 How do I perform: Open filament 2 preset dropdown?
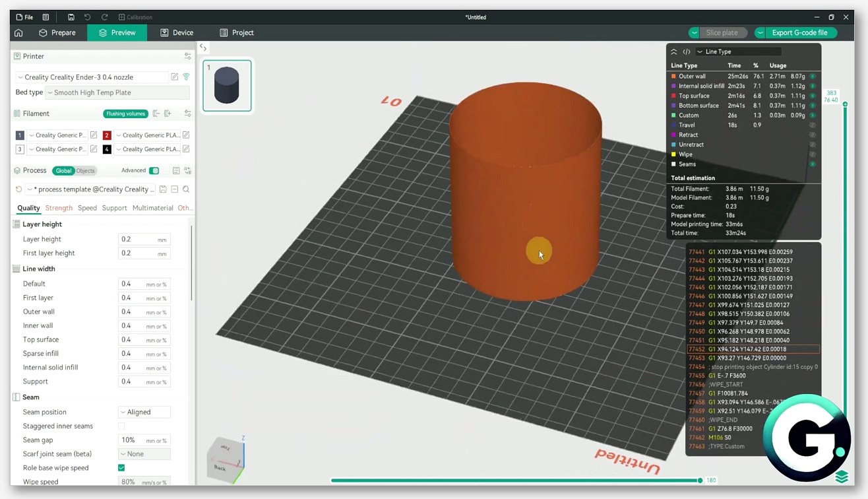coord(146,135)
